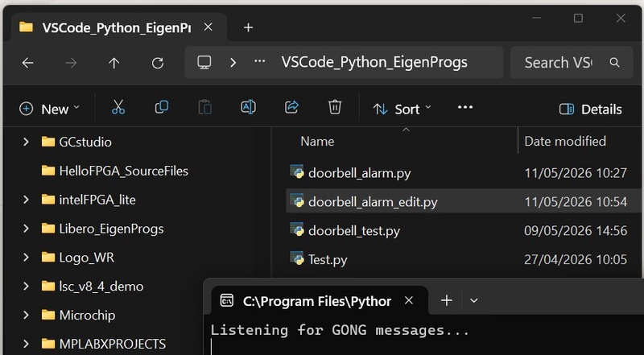
Task: Close the VSCode_Python_EigenProgs Explorer tab
Action: point(208,27)
